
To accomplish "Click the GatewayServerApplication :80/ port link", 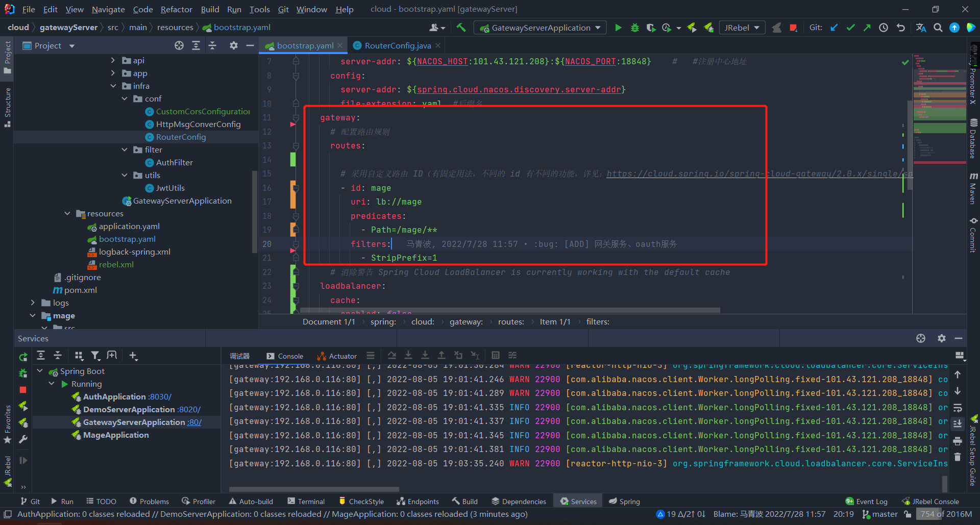I will pos(194,422).
